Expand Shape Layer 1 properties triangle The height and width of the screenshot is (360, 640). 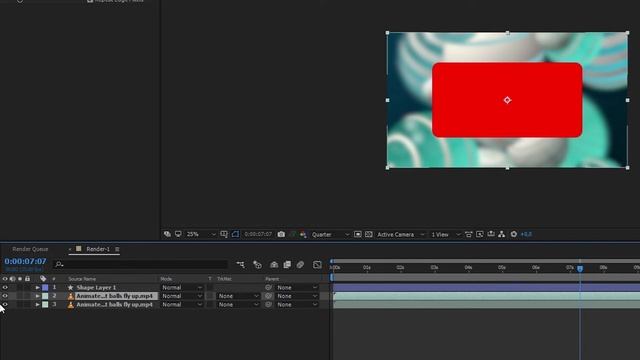(38, 288)
